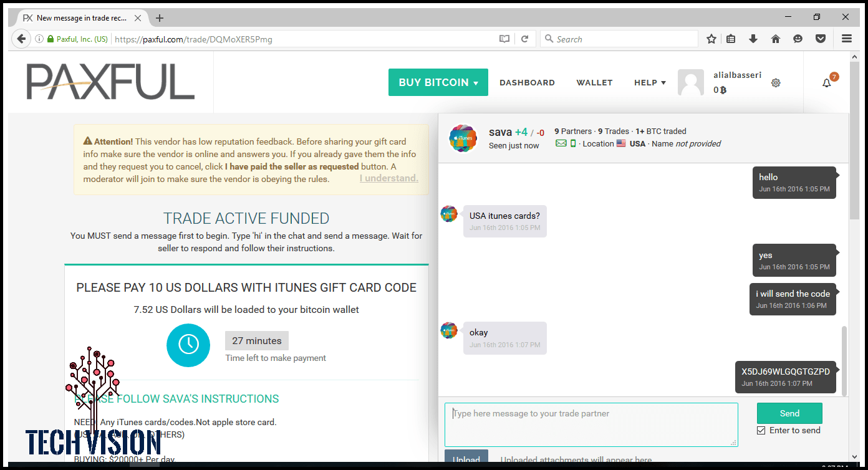Click the warning triangle Attention icon
868x470 pixels.
tap(88, 141)
